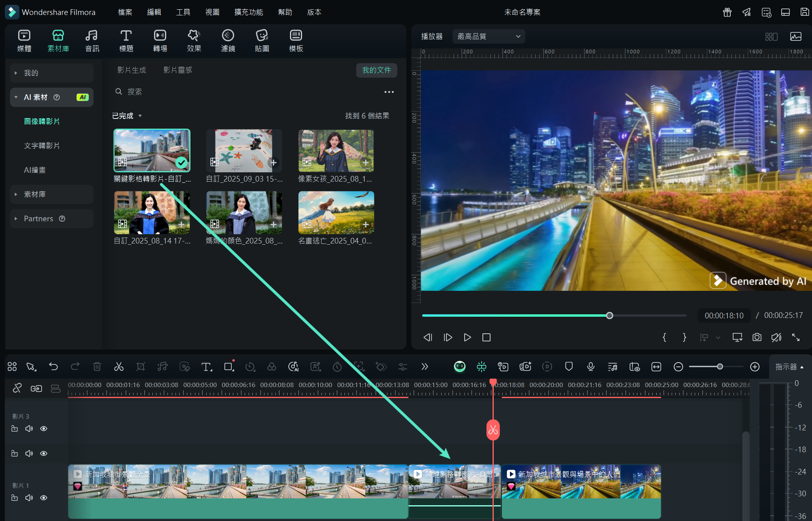This screenshot has width=812, height=521.
Task: Open the 濾鏡 filters panel
Action: [228, 40]
